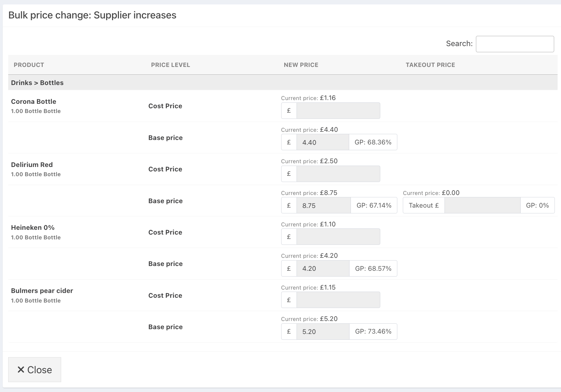This screenshot has height=392, width=561.
Task: Click Current price £4.40 text
Action: click(x=309, y=130)
